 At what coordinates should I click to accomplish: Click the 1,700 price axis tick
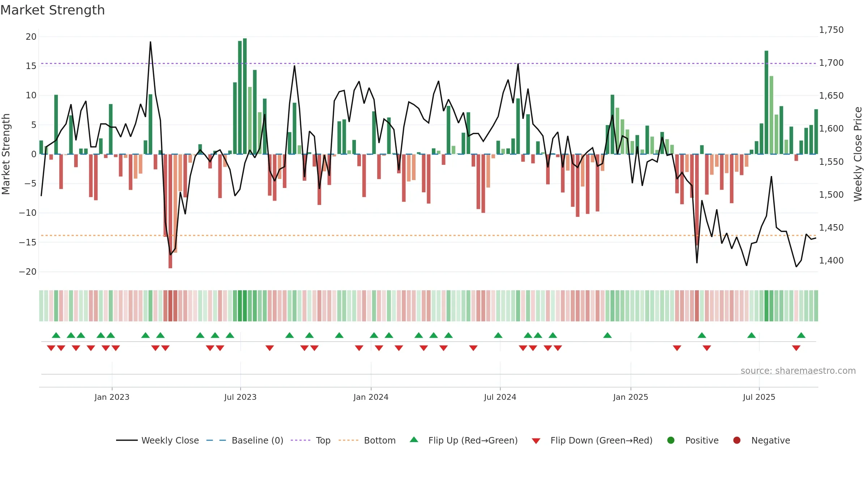pos(831,63)
